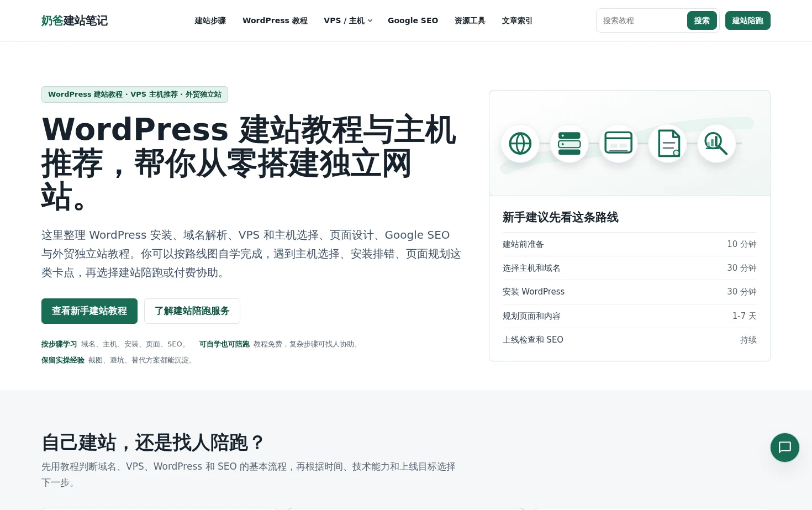
Task: Click the document page icon in roadmap
Action: (x=668, y=144)
